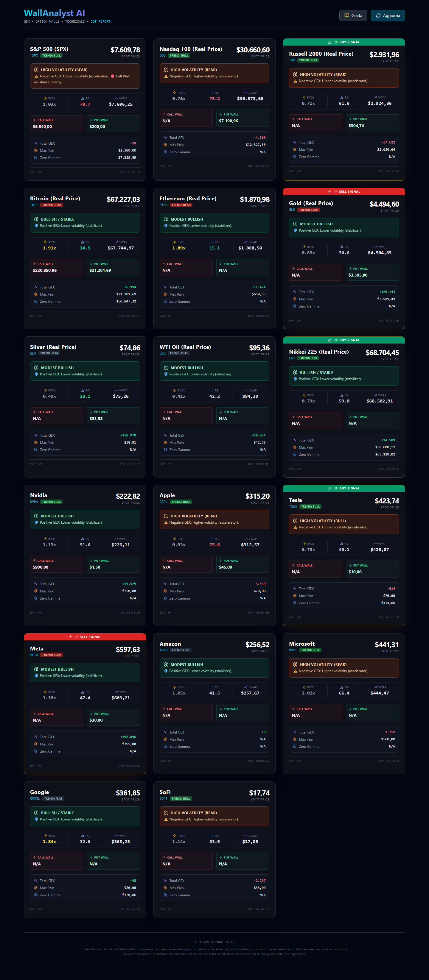Click the VWAP trend icon in Google card

click(116, 836)
